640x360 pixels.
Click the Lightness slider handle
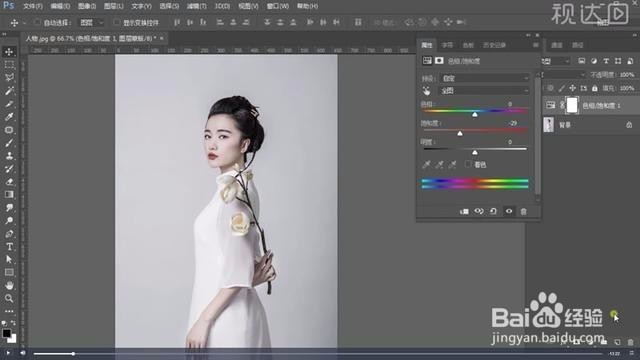475,152
